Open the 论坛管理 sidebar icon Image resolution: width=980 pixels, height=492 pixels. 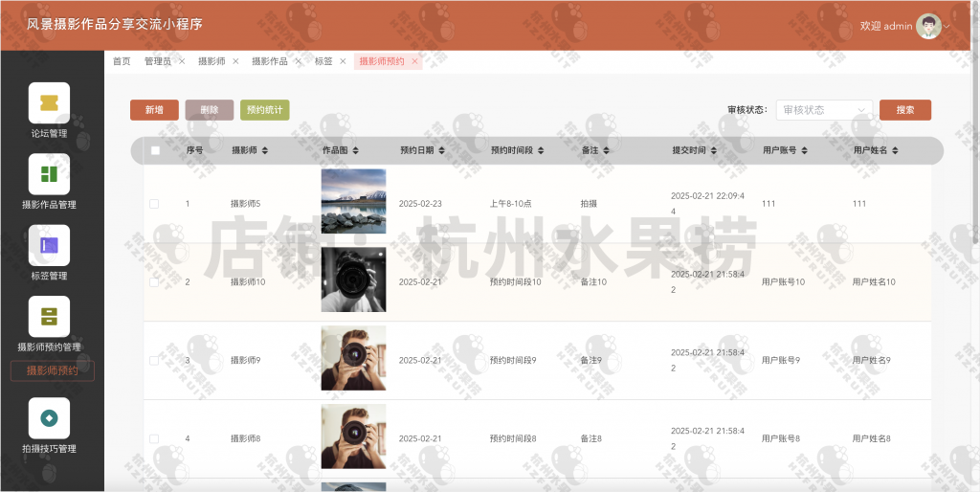click(49, 103)
